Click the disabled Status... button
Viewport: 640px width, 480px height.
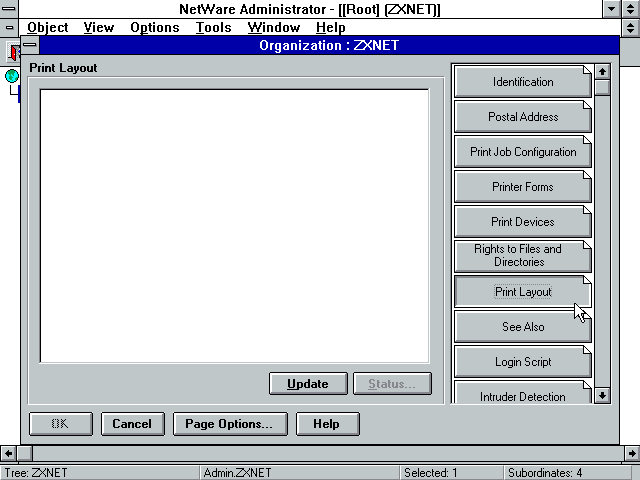coord(392,384)
